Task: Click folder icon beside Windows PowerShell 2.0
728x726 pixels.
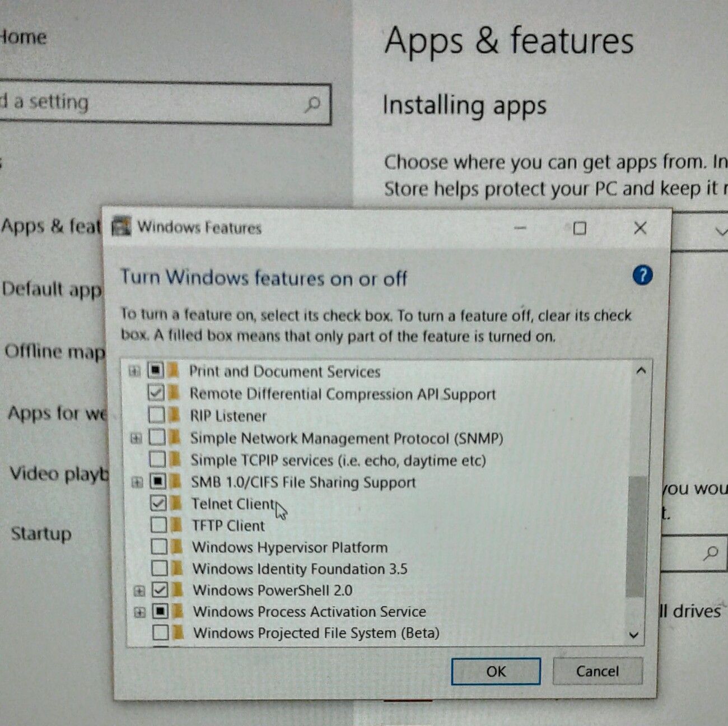Action: (178, 589)
